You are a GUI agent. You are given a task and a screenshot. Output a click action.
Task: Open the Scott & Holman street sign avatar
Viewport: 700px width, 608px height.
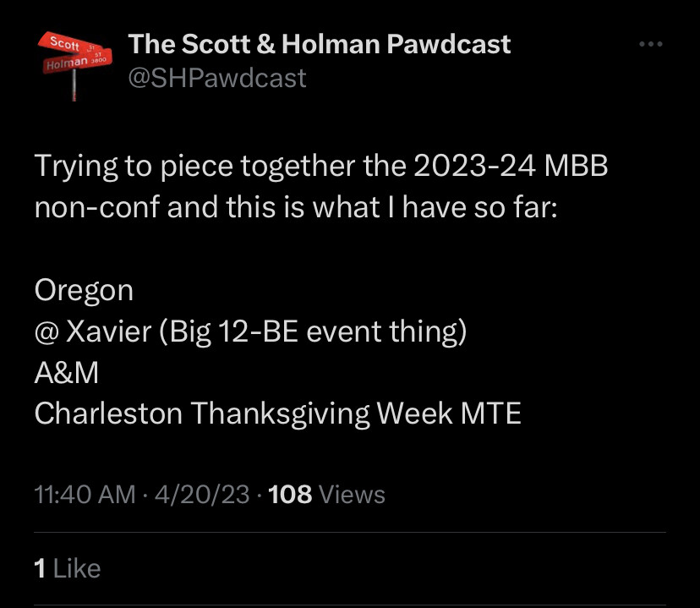coord(74,66)
